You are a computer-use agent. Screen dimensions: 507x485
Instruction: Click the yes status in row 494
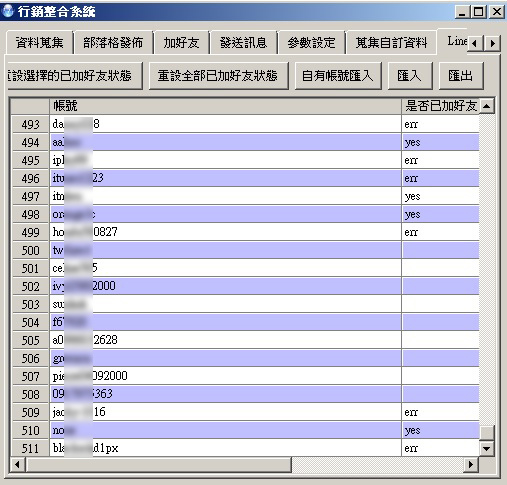pos(440,142)
